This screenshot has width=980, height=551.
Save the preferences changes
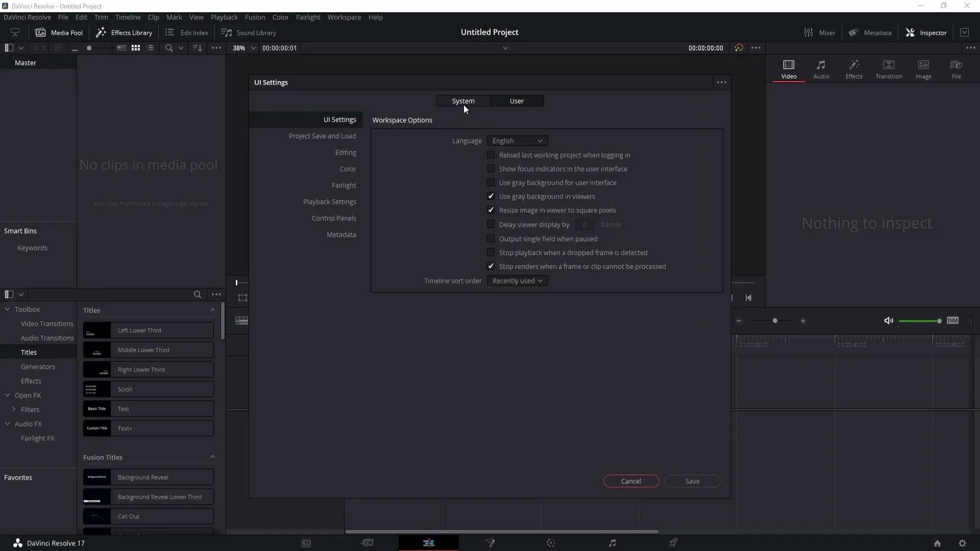(x=692, y=481)
